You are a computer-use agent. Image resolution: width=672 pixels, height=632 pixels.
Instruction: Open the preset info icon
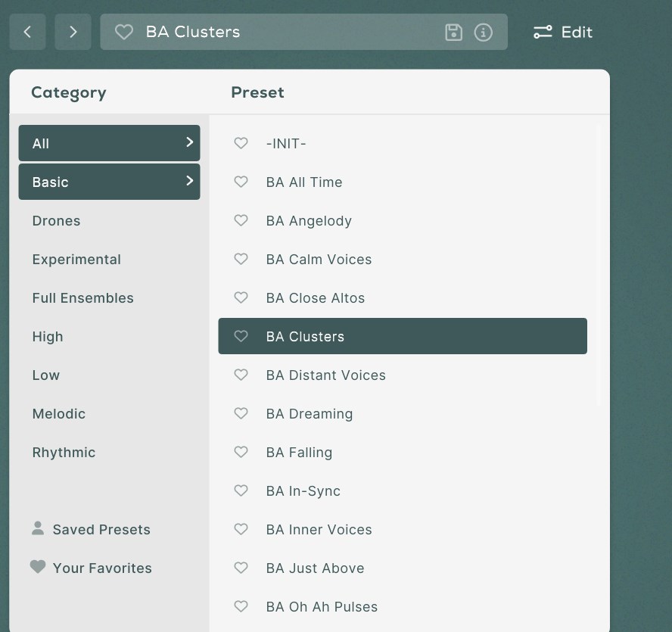pyautogui.click(x=483, y=32)
